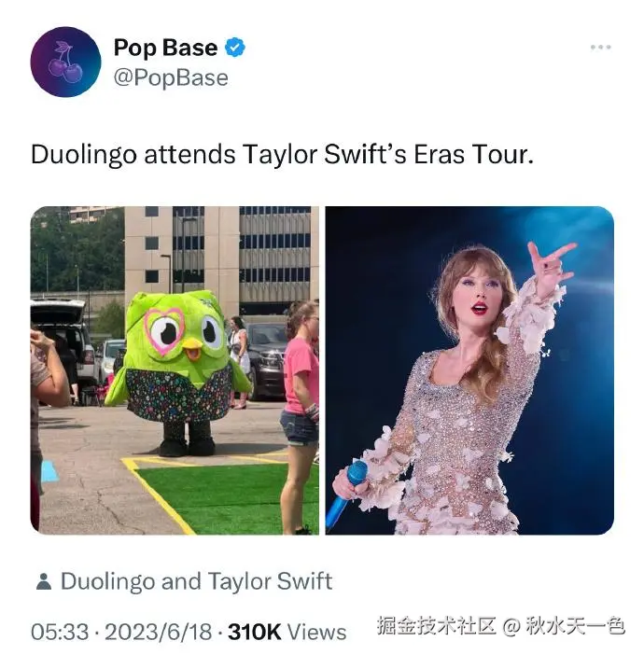Screen dimensions: 644x655
Task: Open the Duolingo owl mascot photo
Action: 175,370
